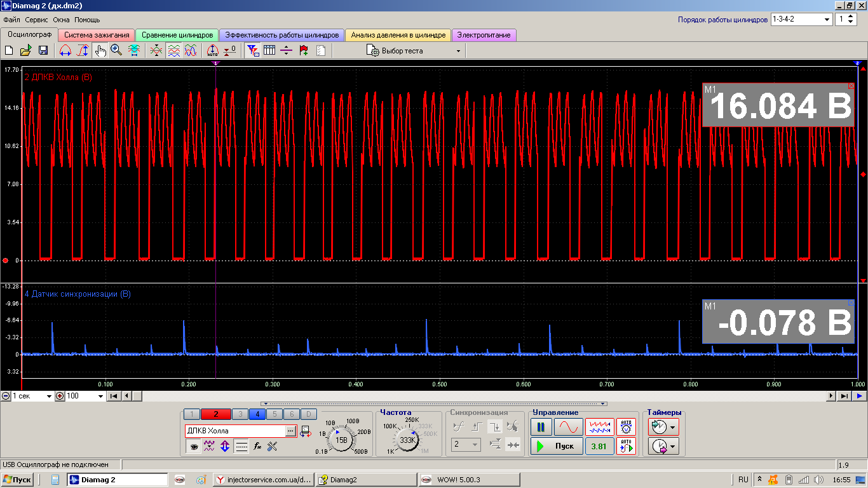Open the 1 сек time scale dropdown
Viewport: 868px width, 488px height.
click(32, 396)
